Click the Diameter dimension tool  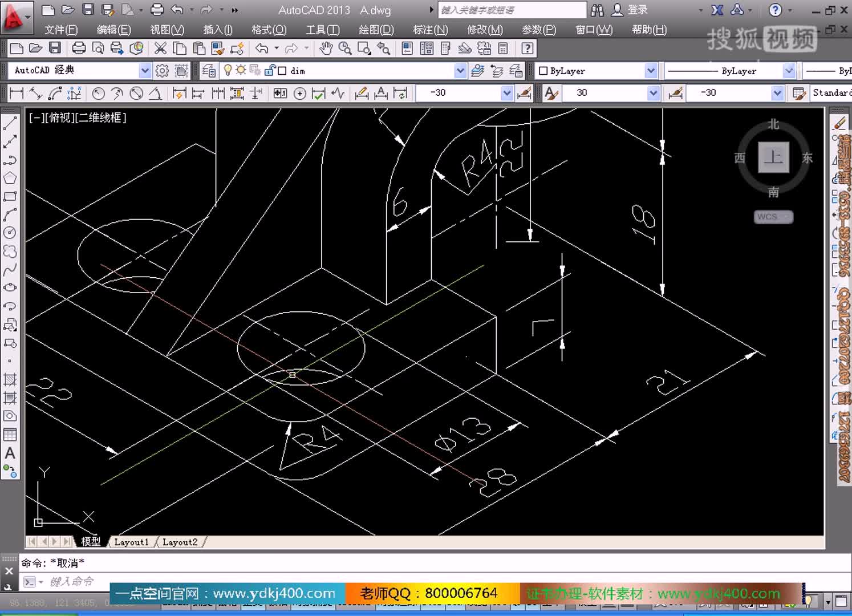pos(136,93)
